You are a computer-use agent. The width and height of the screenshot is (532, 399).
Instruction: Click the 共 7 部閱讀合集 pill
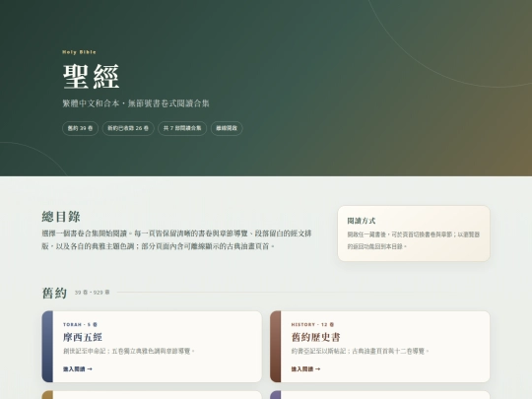182,128
